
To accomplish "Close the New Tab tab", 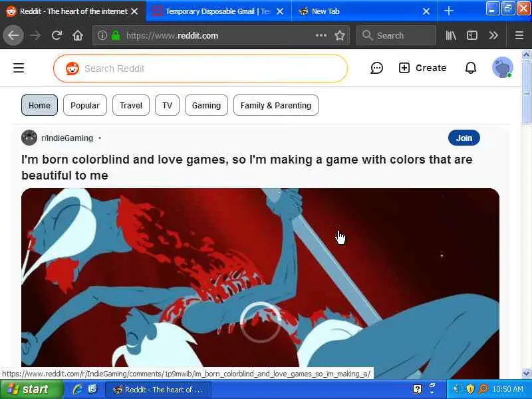I will click(426, 11).
